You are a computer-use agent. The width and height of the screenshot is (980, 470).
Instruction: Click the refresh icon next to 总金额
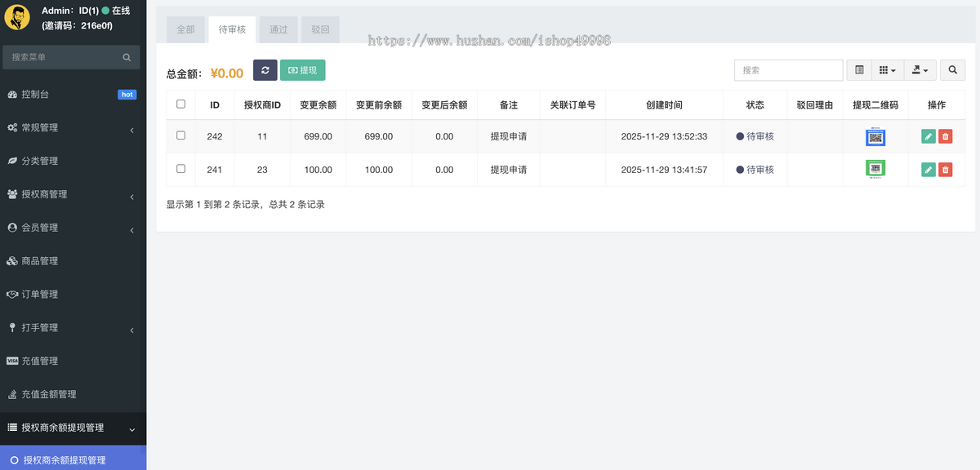[x=265, y=70]
